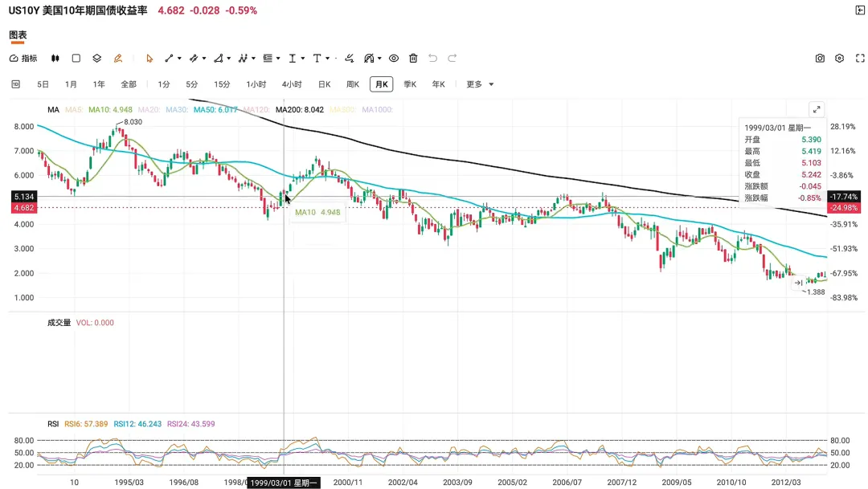Select the parallel channel drawing tool
Screen dimensions: 868x489
193,58
